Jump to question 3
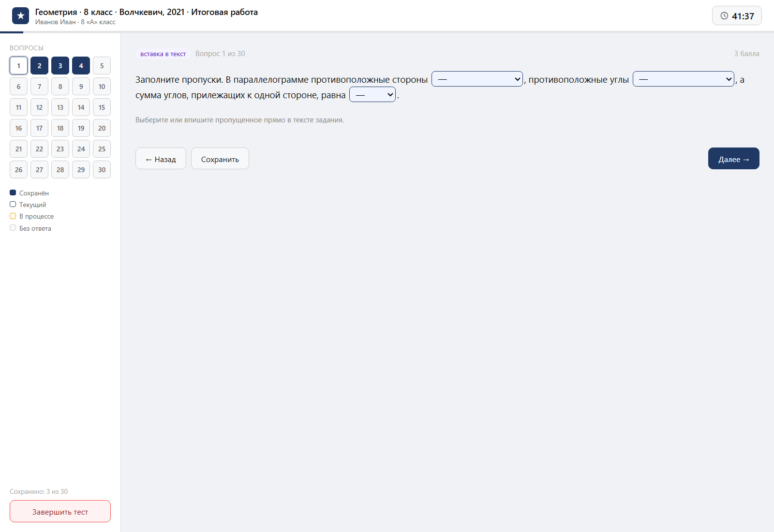This screenshot has width=774, height=532. [60, 66]
